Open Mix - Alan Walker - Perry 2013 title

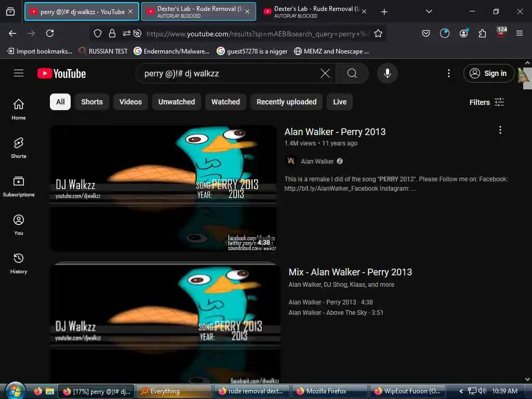pyautogui.click(x=350, y=272)
